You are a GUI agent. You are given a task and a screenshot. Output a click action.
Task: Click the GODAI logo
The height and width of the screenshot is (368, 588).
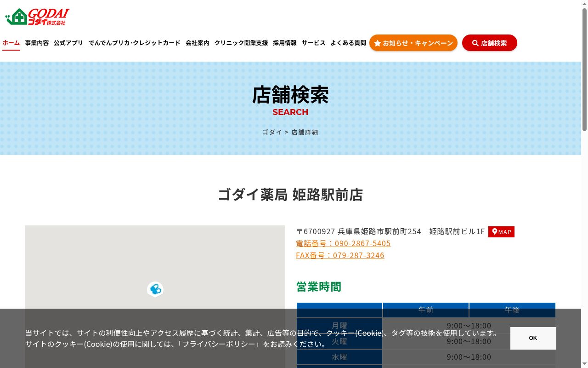pyautogui.click(x=37, y=17)
